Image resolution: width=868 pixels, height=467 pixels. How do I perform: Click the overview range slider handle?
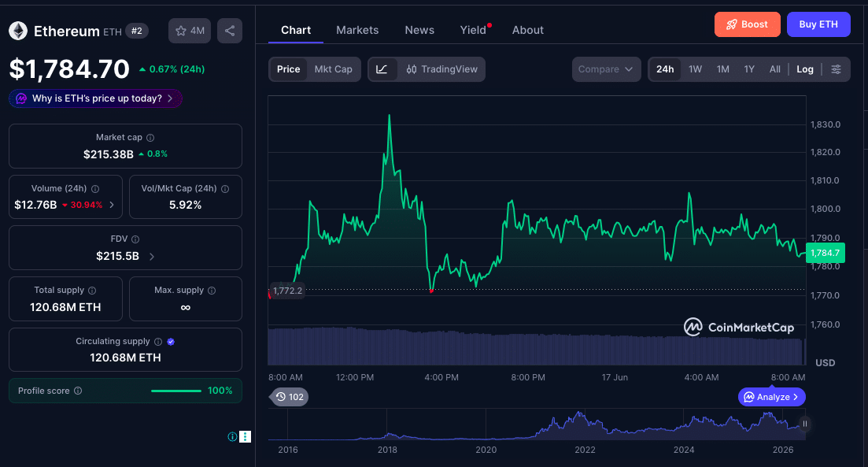[805, 424]
